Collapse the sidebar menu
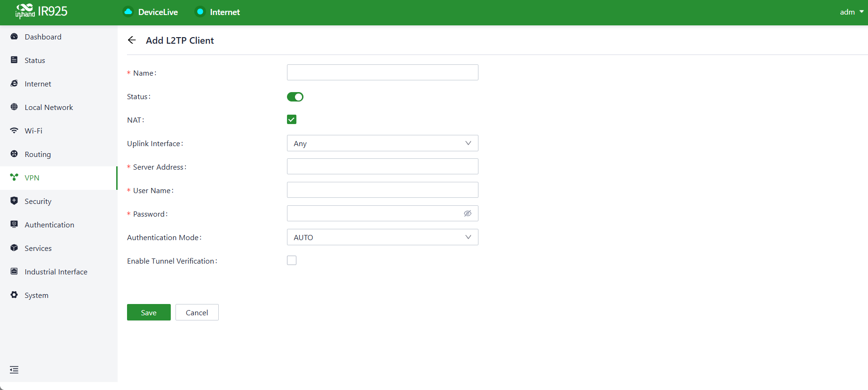868x390 pixels. pyautogui.click(x=14, y=370)
